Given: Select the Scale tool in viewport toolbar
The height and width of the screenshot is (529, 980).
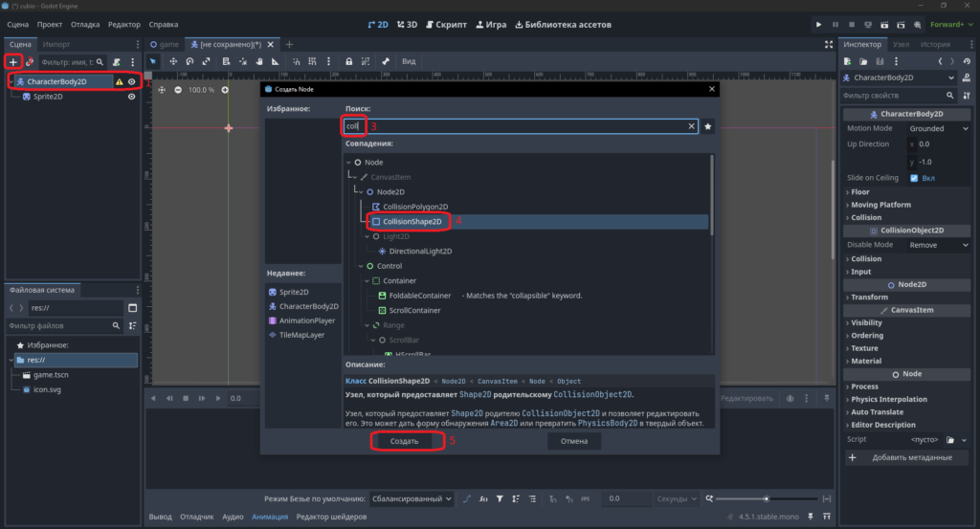Looking at the screenshot, I should coord(206,61).
